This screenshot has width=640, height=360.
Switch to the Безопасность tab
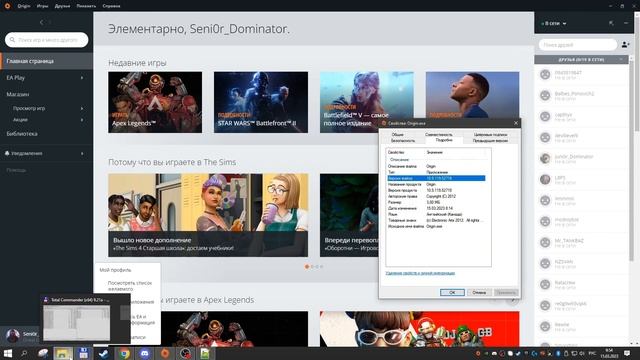point(403,140)
